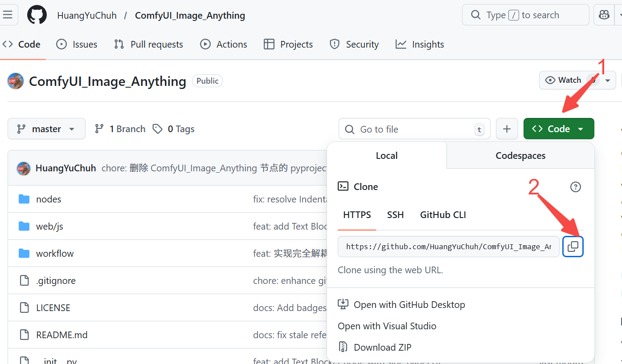
Task: Open the web/js folder
Action: point(49,226)
